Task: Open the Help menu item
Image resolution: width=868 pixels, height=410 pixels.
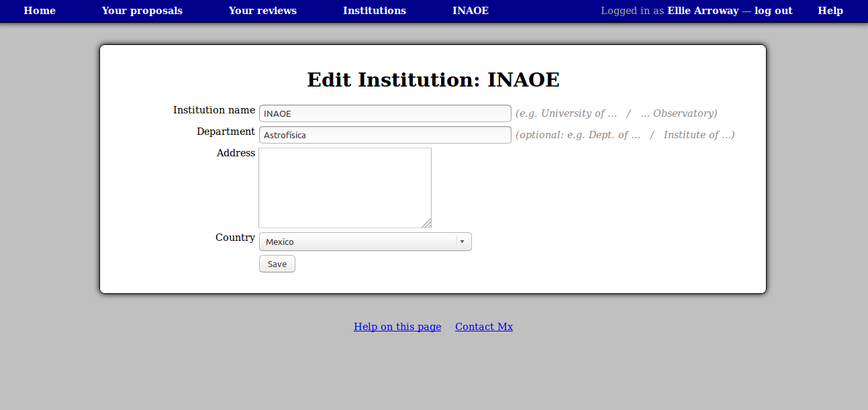Action: pos(830,11)
